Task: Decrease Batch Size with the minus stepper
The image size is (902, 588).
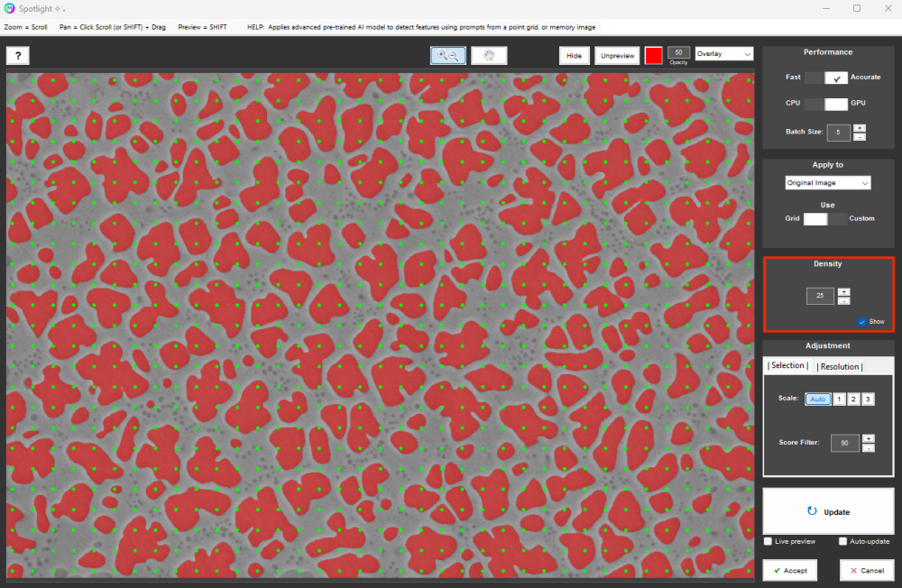Action: [x=860, y=137]
